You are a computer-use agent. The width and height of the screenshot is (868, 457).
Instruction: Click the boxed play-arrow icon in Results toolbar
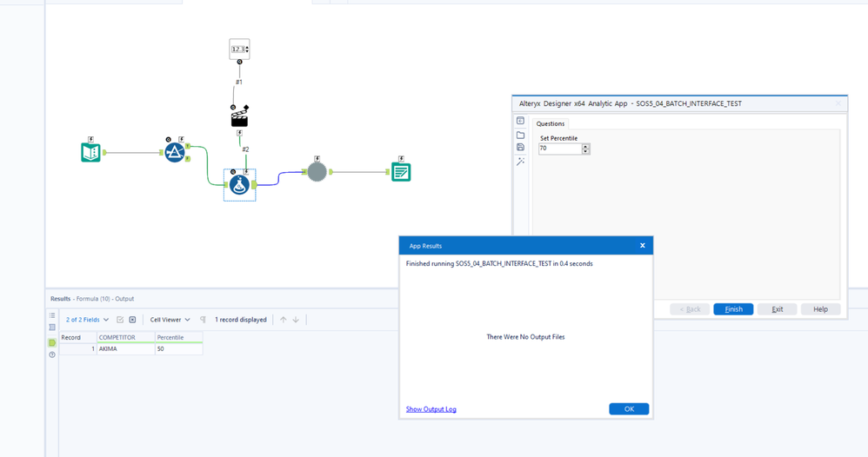point(132,320)
